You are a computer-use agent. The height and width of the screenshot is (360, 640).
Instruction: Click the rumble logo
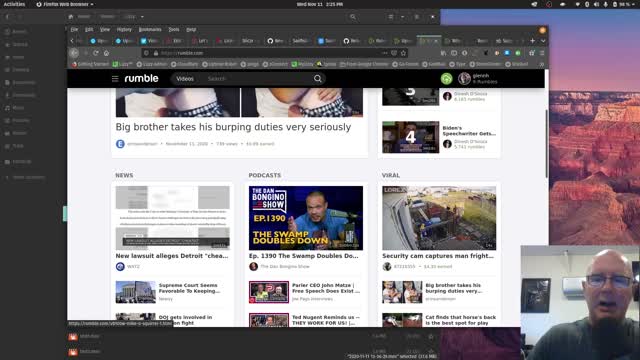click(x=141, y=78)
